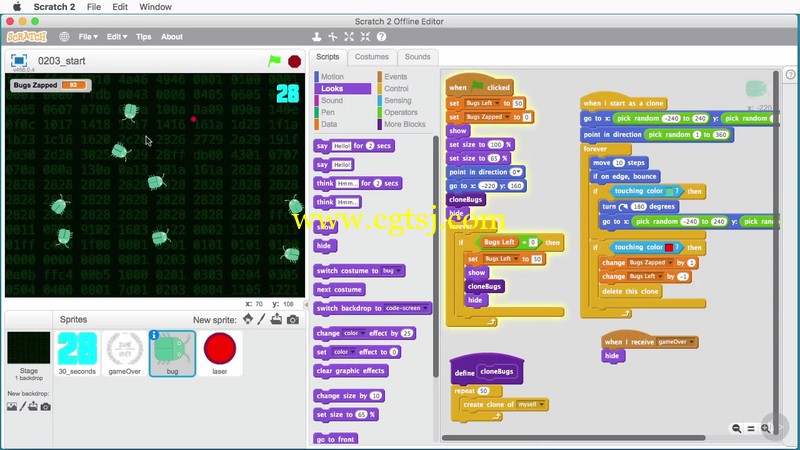Create new sprite from camera
This screenshot has width=800, height=450.
(293, 319)
